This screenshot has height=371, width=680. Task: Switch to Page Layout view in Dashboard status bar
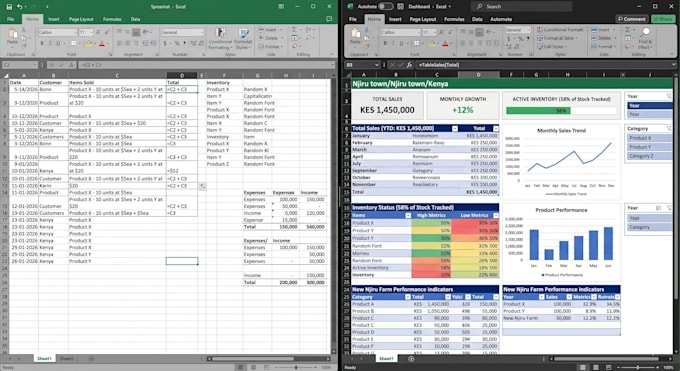point(596,367)
